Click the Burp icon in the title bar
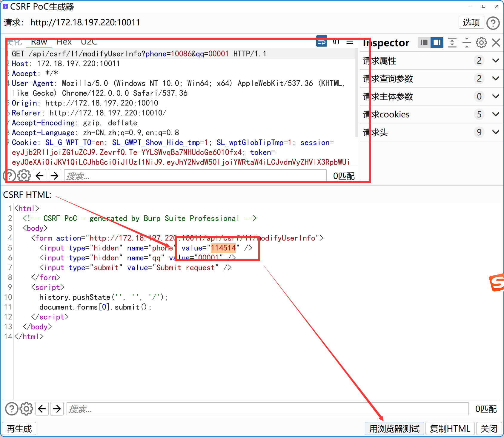This screenshot has width=504, height=437. point(5,6)
